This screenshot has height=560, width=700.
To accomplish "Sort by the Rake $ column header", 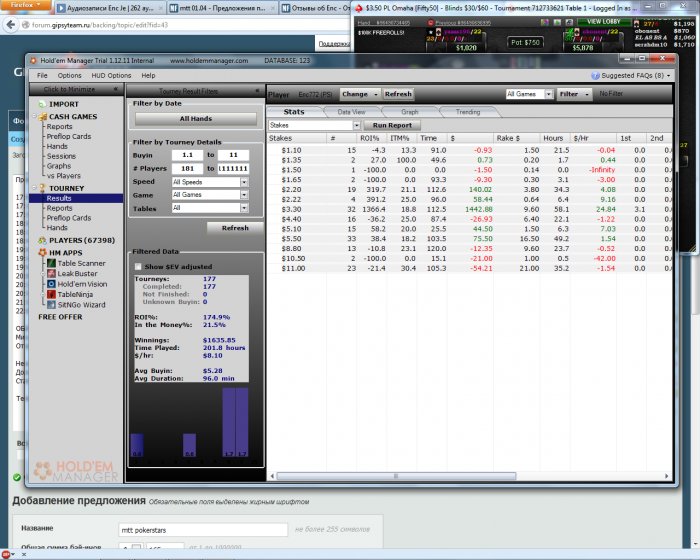I will point(517,138).
